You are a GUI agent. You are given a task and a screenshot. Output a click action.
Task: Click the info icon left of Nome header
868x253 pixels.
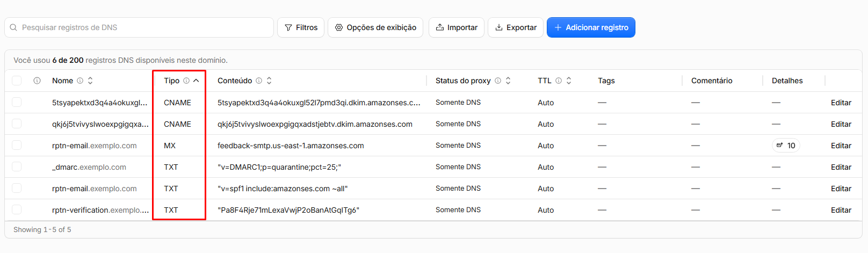37,81
